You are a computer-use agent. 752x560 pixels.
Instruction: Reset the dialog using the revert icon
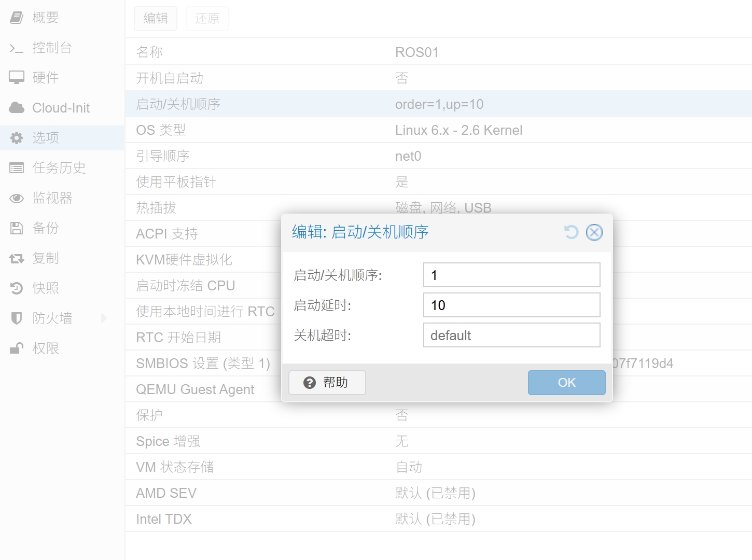(571, 232)
